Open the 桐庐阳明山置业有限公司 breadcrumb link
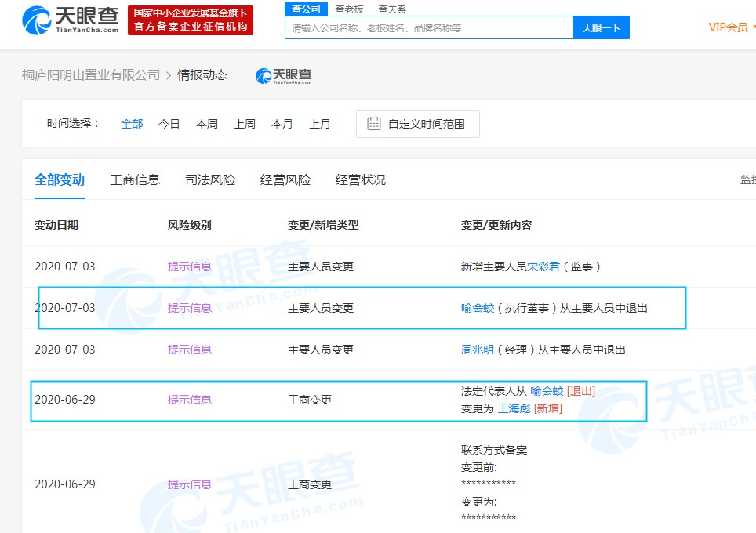The image size is (756, 533). 91,75
